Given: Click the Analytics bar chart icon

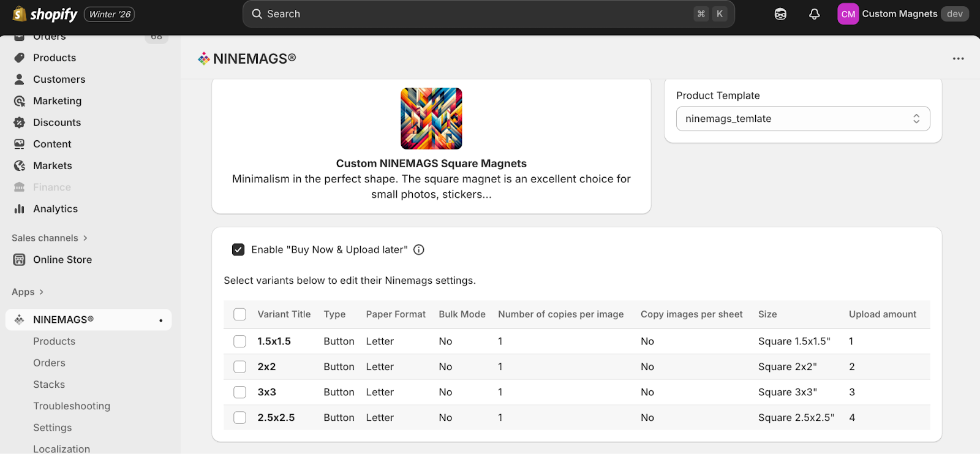Looking at the screenshot, I should [20, 209].
